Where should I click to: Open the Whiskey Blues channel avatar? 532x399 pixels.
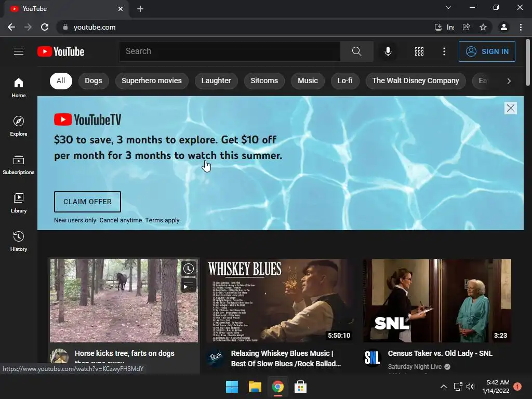[216, 357]
